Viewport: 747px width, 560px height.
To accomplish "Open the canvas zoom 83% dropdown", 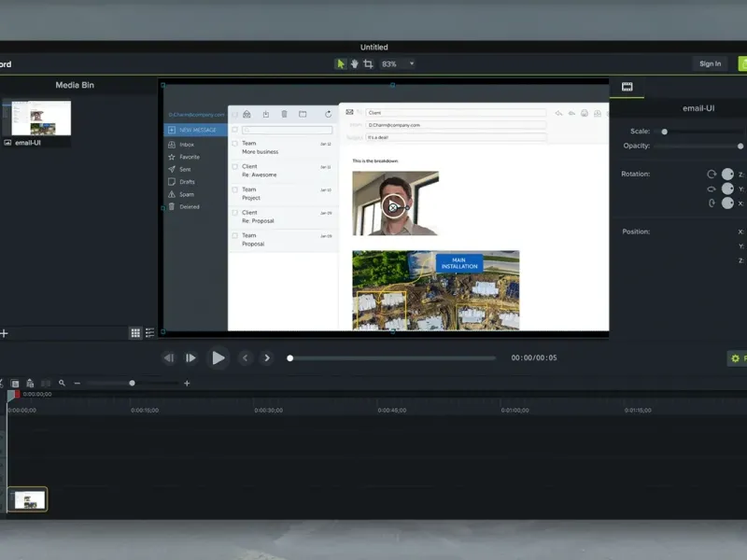I will pos(412,63).
